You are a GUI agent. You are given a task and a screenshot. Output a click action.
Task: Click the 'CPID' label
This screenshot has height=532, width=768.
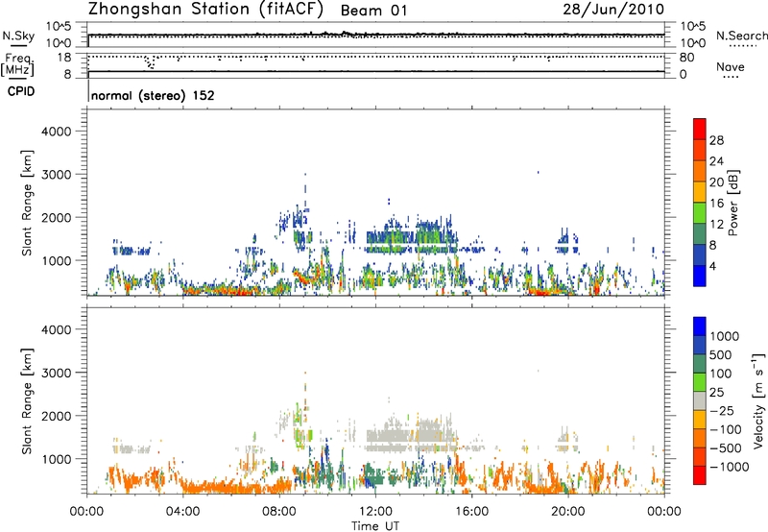(21, 91)
